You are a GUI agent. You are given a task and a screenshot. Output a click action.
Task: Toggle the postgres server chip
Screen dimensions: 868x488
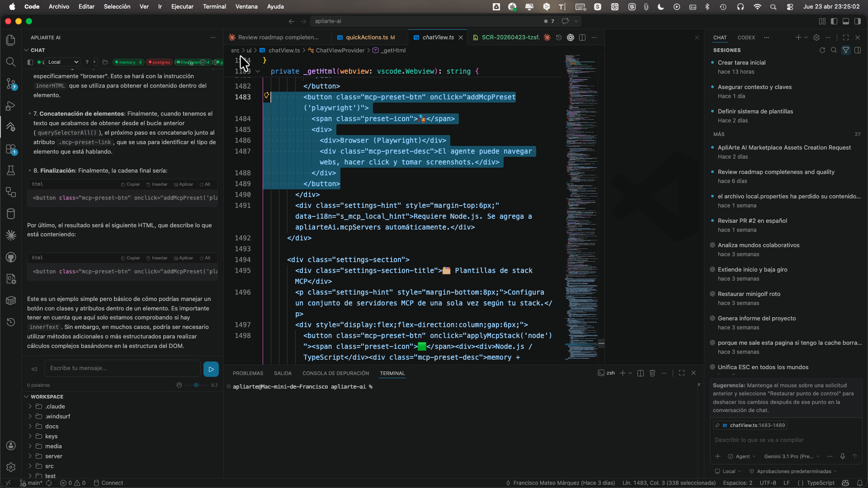pos(159,62)
